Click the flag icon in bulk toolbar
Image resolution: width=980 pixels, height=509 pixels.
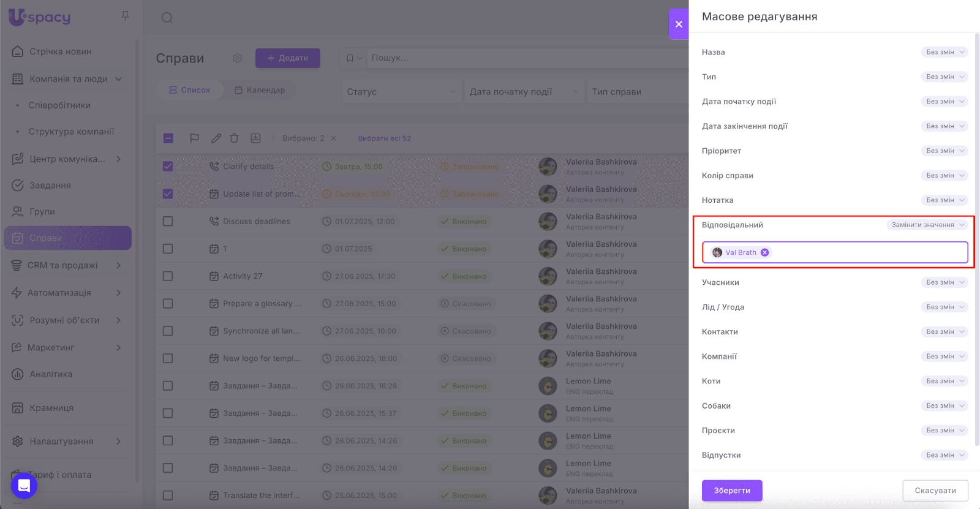pyautogui.click(x=194, y=138)
